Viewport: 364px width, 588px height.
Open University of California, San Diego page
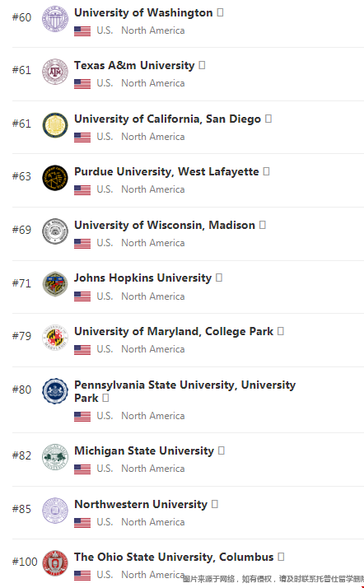tap(167, 119)
